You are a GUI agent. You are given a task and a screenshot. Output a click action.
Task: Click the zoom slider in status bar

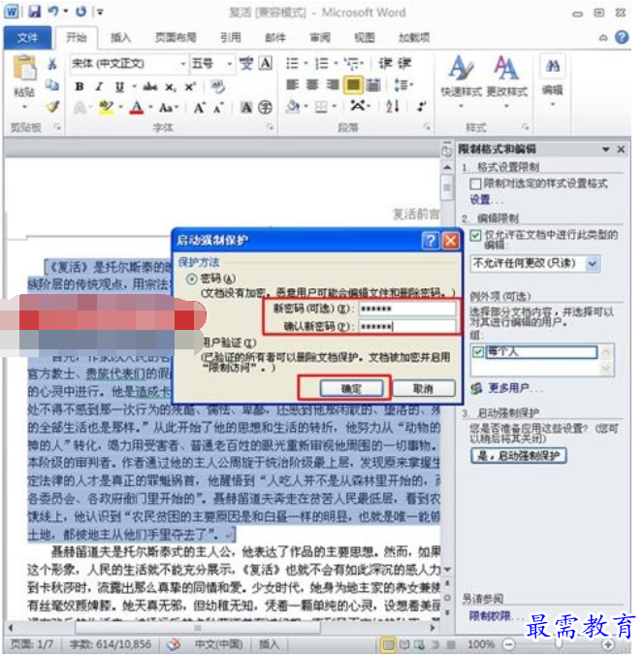point(558,644)
